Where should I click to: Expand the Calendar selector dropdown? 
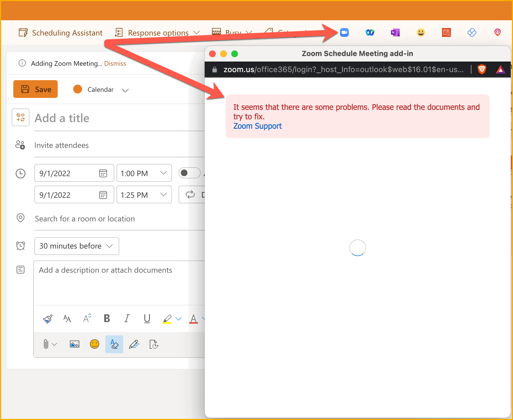coord(125,90)
